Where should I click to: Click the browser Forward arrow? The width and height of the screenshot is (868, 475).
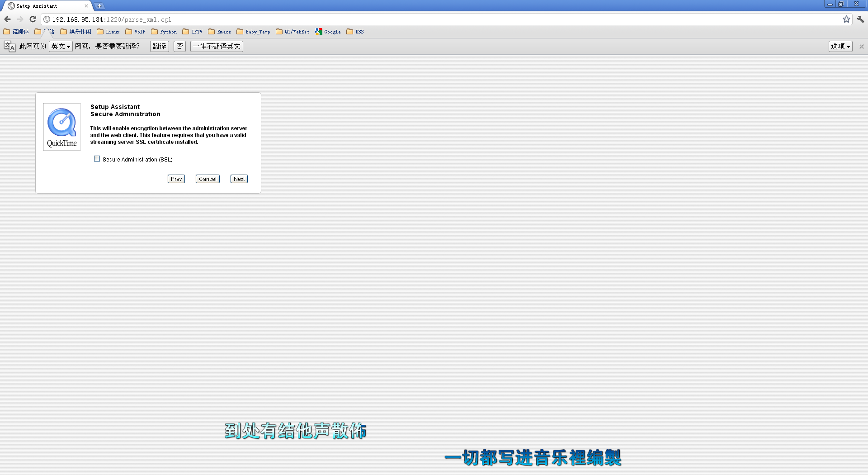click(20, 19)
